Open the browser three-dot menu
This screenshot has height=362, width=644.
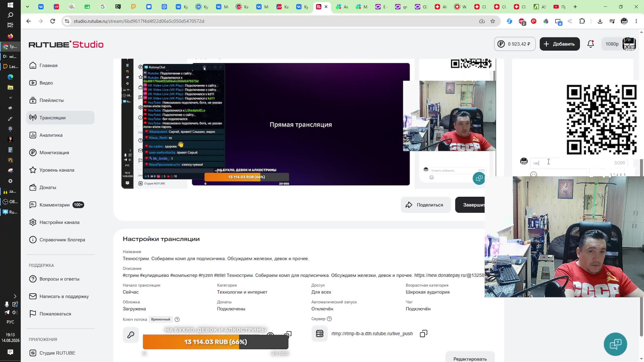pyautogui.click(x=636, y=21)
